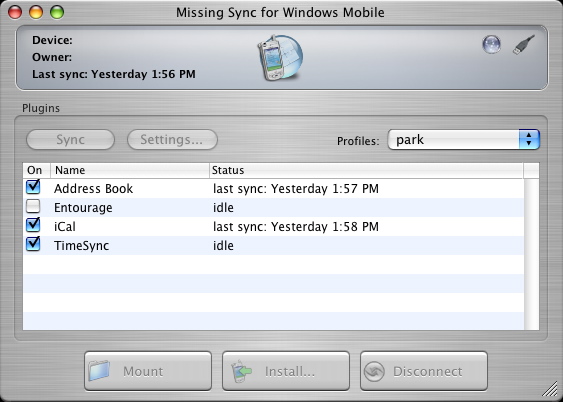Image resolution: width=563 pixels, height=402 pixels.
Task: Select the Address Book row name
Action: tap(93, 188)
